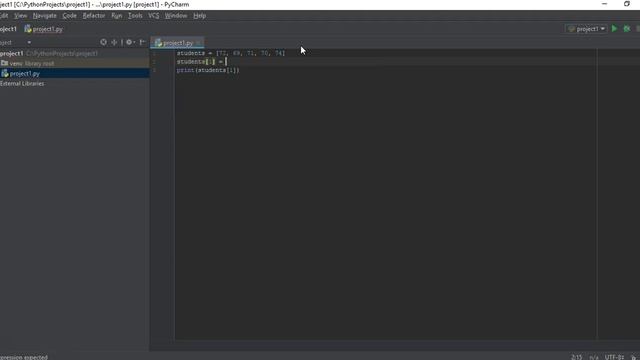This screenshot has width=640, height=360.
Task: Click the 2:15 cursor position in status bar
Action: click(576, 357)
